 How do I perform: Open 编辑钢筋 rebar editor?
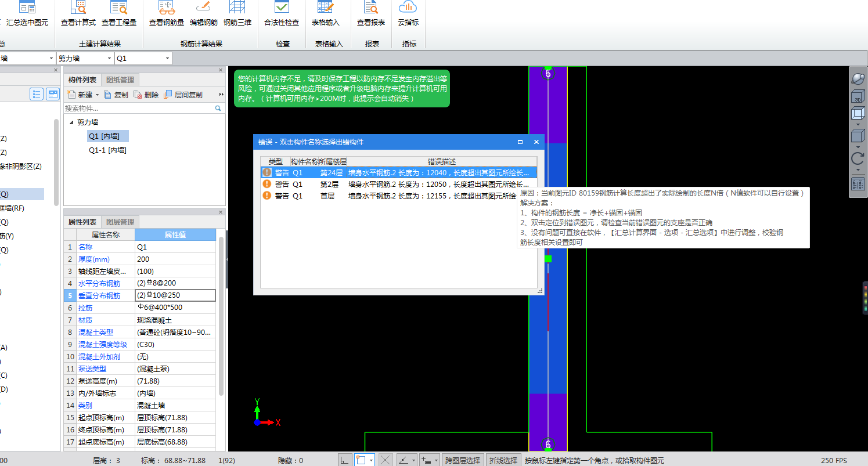pos(204,15)
